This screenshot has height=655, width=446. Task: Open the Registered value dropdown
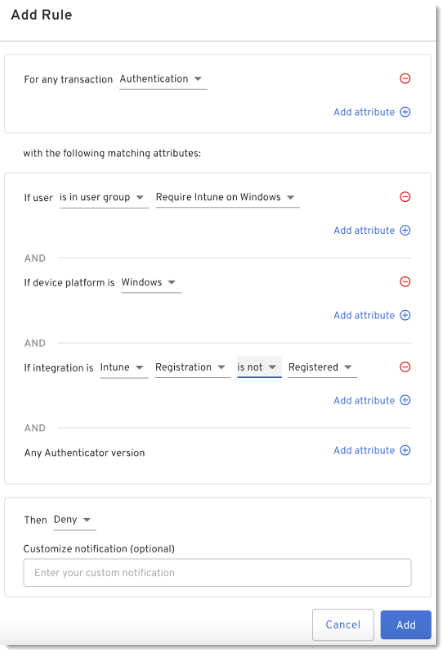tap(322, 368)
